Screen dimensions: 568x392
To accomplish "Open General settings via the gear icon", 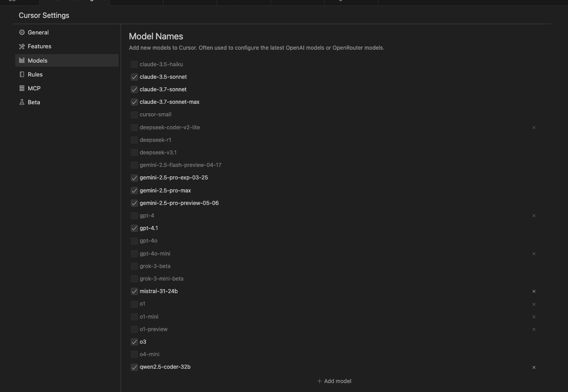I will (22, 32).
